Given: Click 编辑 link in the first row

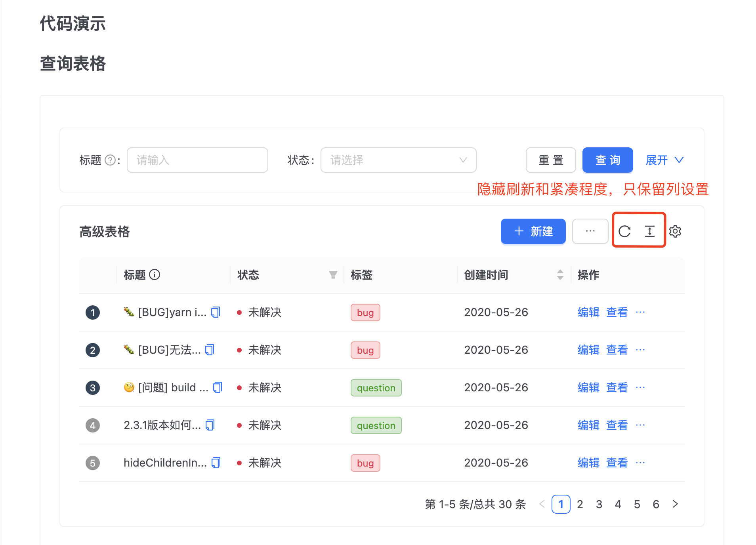Looking at the screenshot, I should pyautogui.click(x=588, y=312).
